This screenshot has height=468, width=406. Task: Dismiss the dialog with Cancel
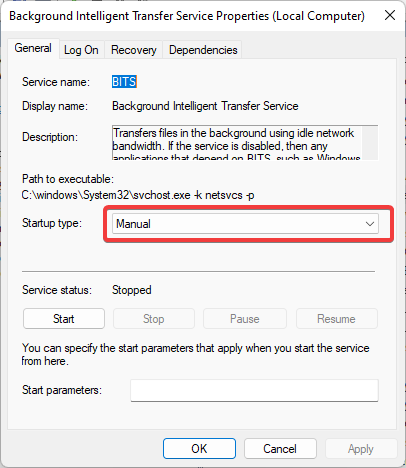[x=280, y=449]
